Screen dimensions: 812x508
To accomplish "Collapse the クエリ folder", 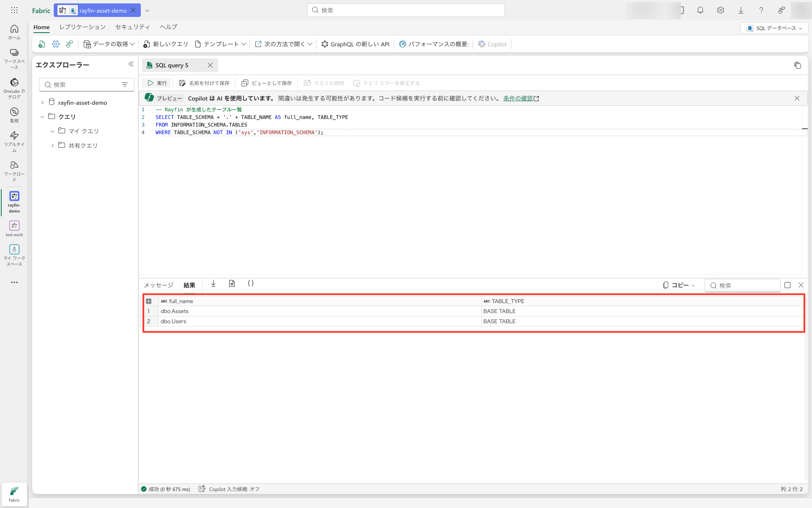I will click(42, 117).
